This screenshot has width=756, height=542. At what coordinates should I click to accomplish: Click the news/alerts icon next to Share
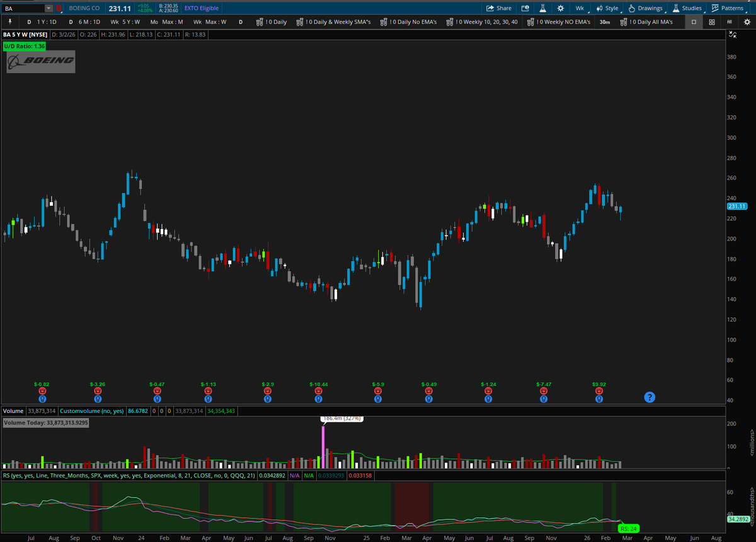tap(525, 8)
